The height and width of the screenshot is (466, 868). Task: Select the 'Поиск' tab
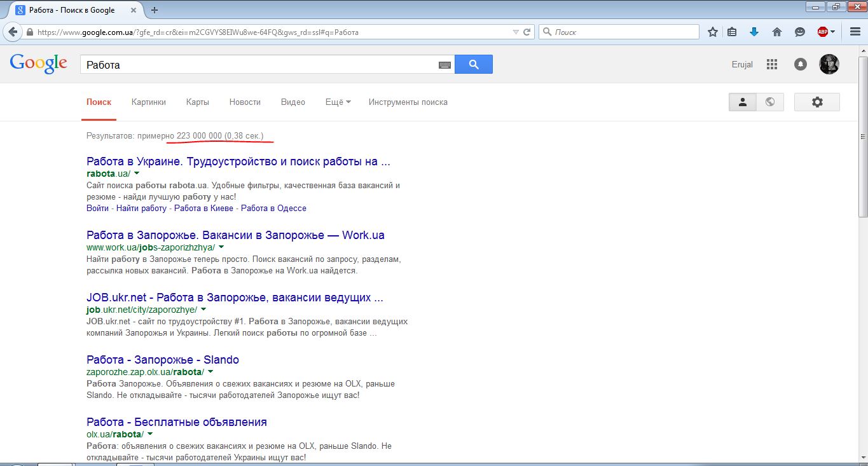(x=99, y=102)
